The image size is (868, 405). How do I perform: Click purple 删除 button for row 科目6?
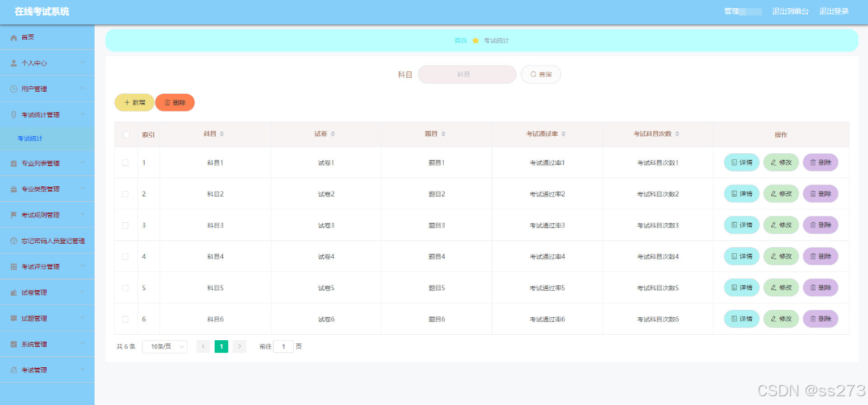pos(820,319)
